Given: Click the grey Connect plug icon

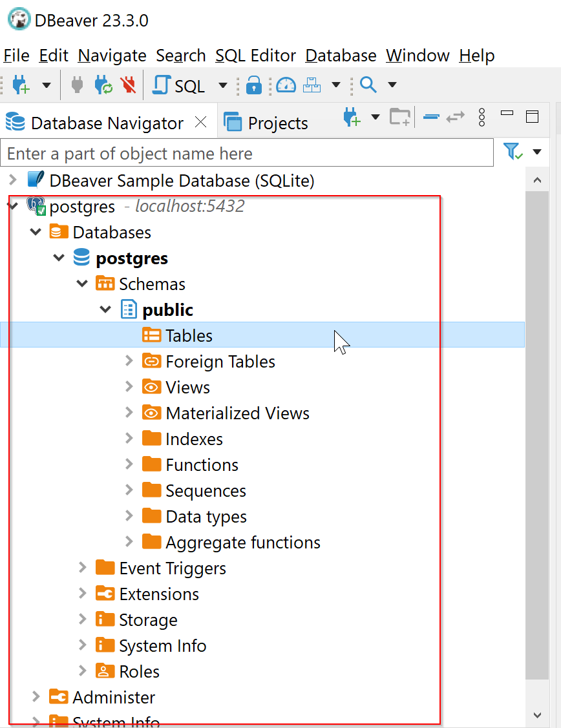Looking at the screenshot, I should 77,85.
